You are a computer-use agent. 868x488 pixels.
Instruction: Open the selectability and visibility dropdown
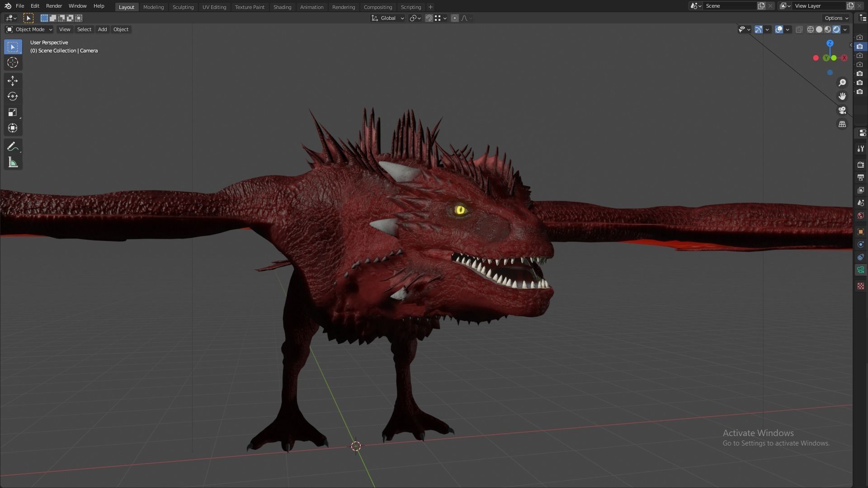(744, 29)
